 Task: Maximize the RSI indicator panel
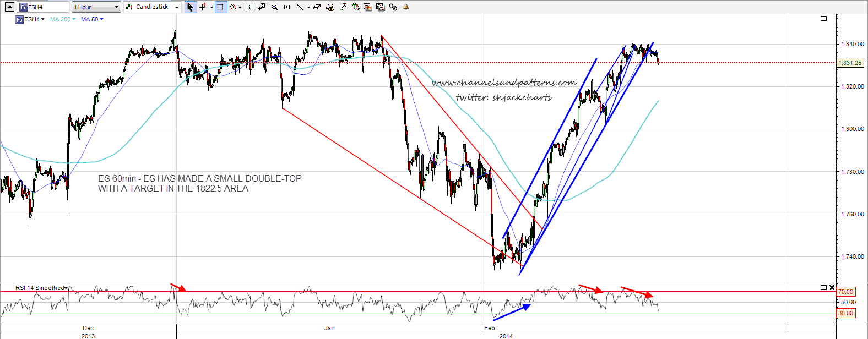pos(823,287)
